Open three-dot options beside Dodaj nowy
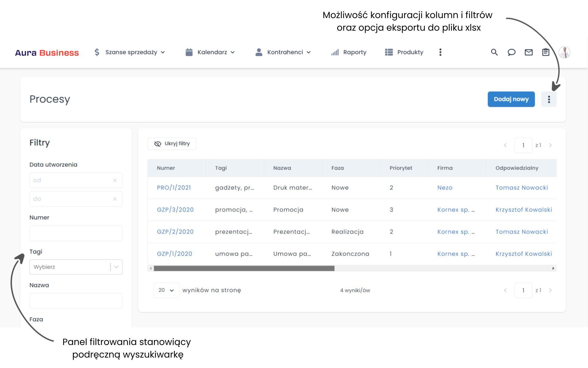Screen dimensions: 588x368 click(549, 99)
